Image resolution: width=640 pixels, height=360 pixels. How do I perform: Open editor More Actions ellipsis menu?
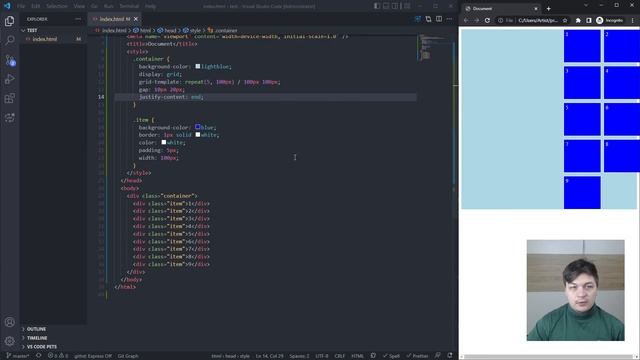click(449, 19)
